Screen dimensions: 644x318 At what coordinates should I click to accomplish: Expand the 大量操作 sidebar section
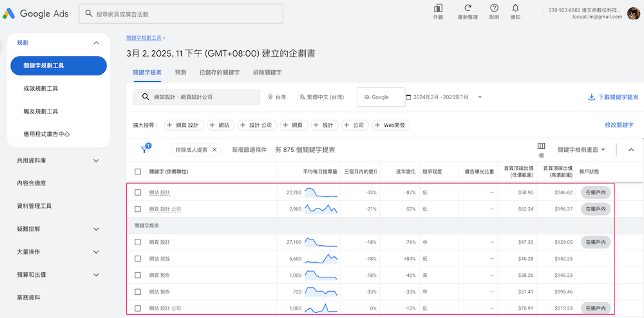96,252
